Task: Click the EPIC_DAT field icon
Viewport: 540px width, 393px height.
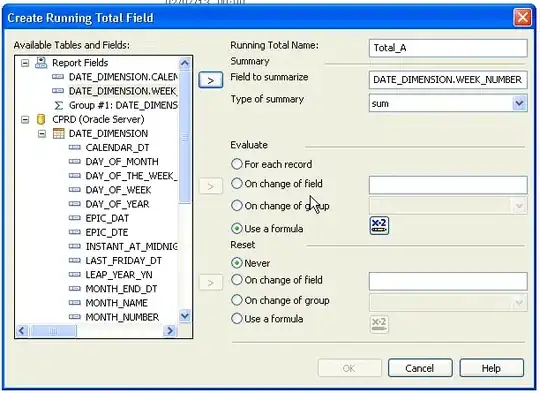Action: [75, 218]
